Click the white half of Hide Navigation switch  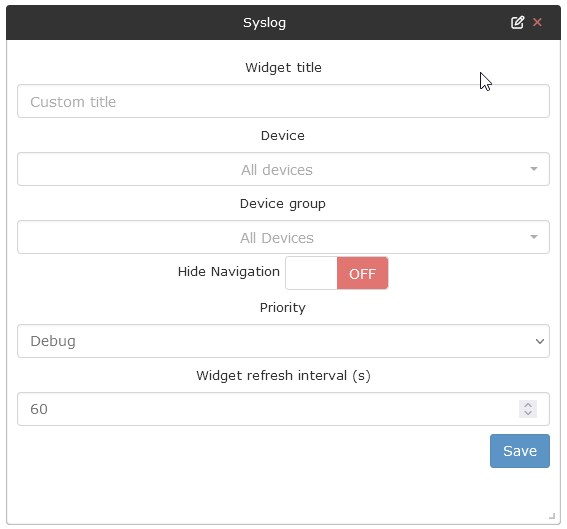point(311,273)
